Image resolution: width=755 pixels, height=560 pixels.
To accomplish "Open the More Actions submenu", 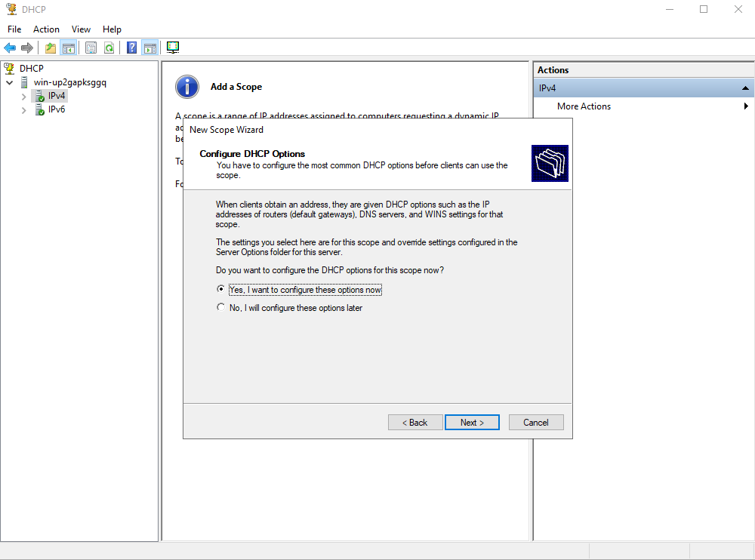I will (584, 106).
